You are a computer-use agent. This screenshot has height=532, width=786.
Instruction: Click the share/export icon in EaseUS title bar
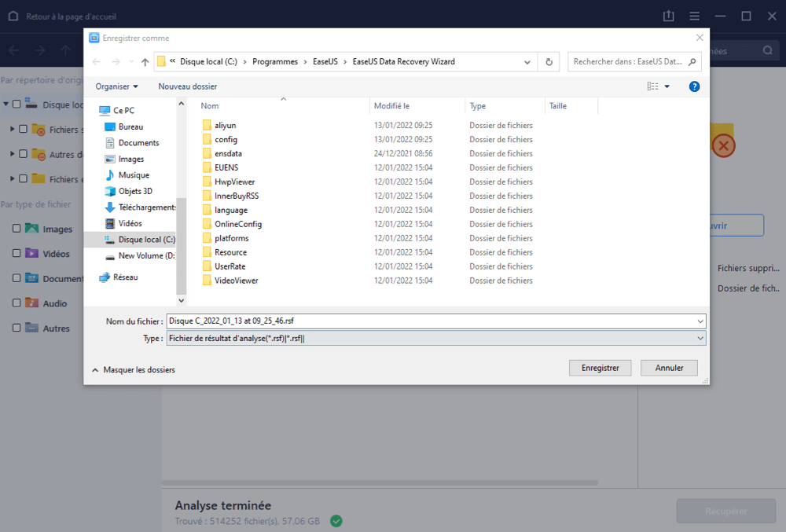tap(669, 16)
